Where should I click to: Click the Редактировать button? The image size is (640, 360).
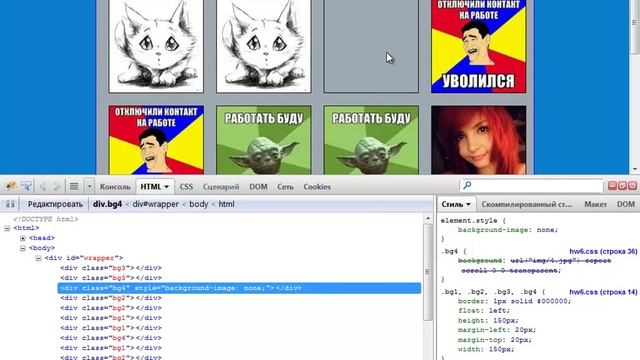[55, 204]
